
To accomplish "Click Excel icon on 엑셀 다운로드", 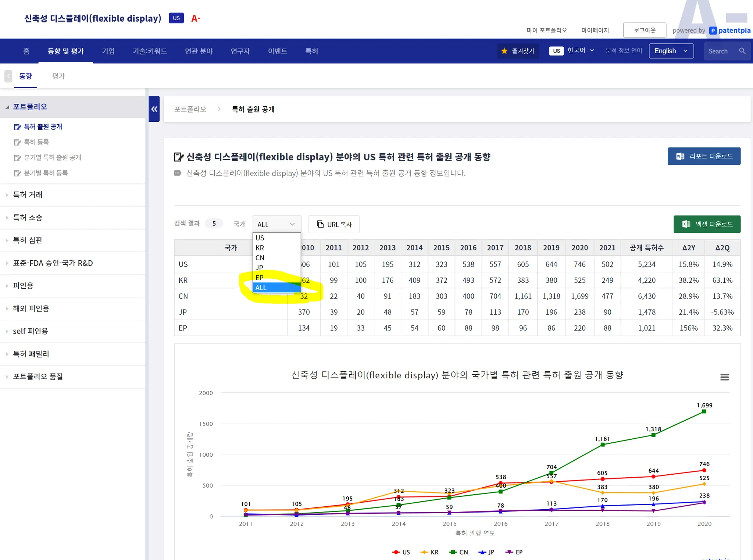I will point(686,224).
